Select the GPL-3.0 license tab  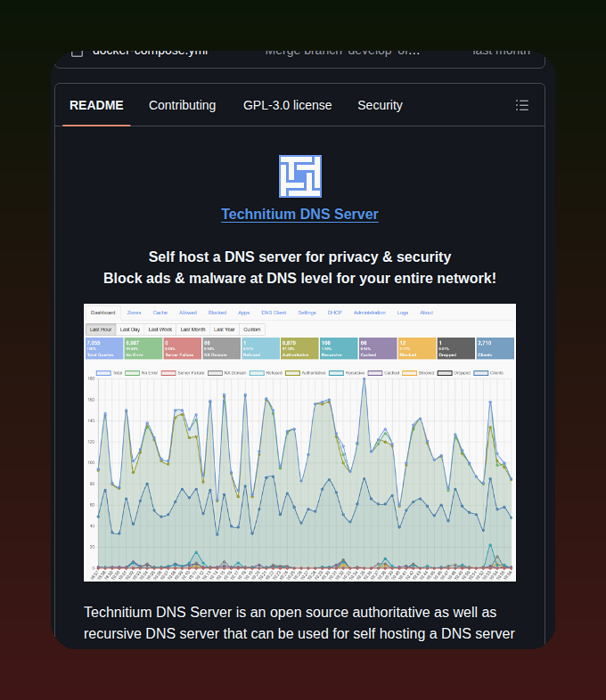pos(288,105)
